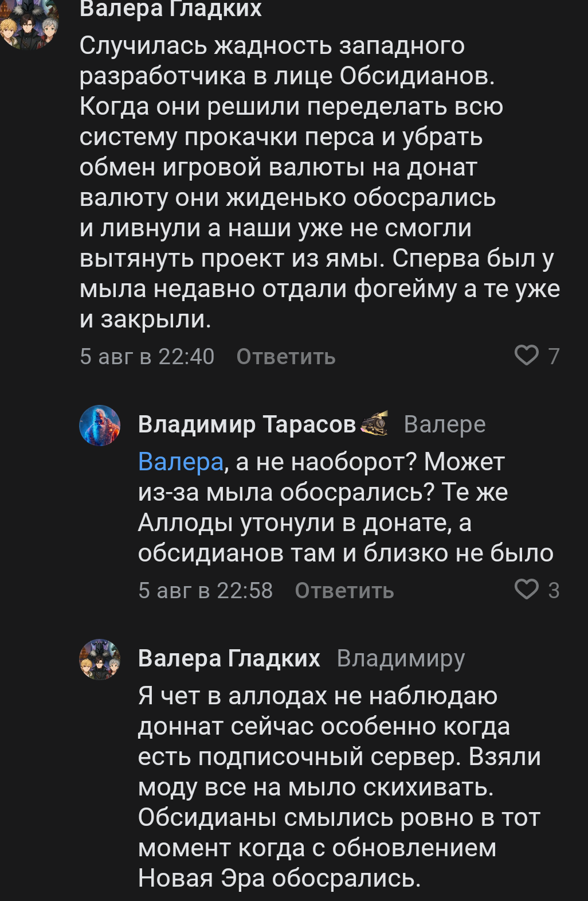Tap the reply text starting Я чет в аллодах
This screenshot has width=588, height=901.
point(338,787)
